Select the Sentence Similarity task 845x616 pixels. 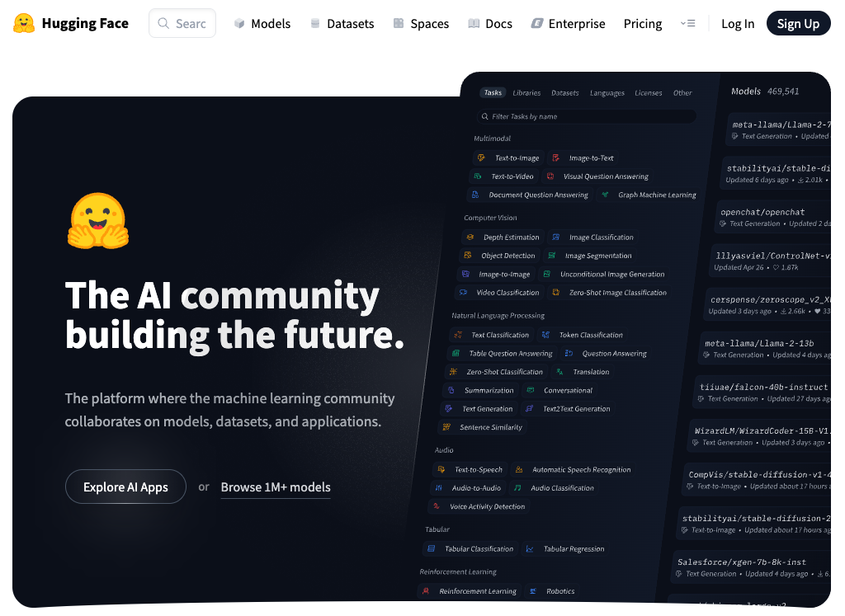(x=482, y=427)
